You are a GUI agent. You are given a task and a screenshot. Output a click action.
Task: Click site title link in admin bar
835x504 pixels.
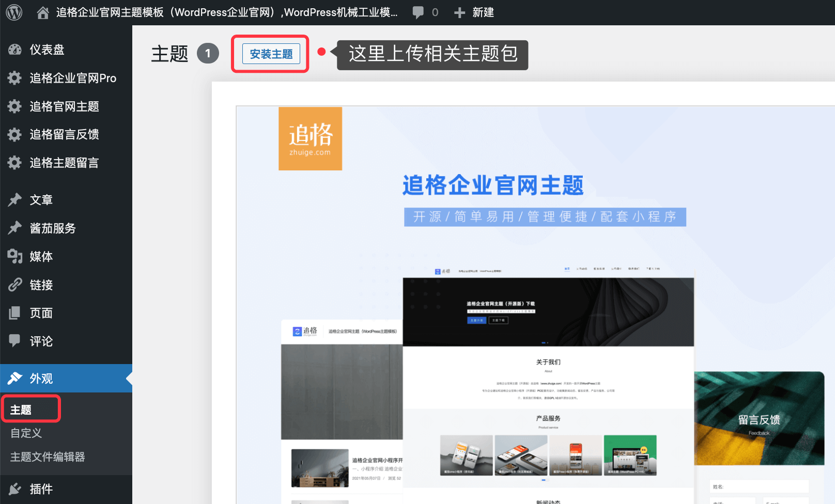tap(227, 12)
